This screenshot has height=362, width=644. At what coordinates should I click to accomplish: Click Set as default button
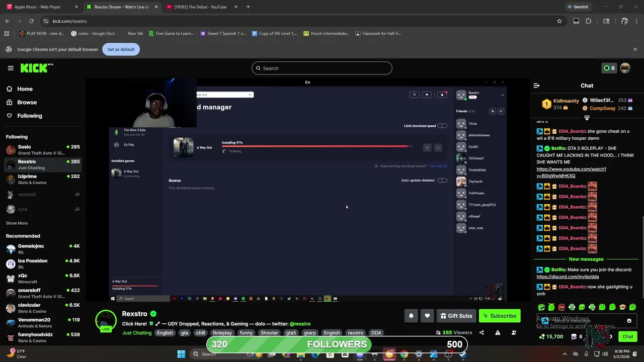[121, 49]
